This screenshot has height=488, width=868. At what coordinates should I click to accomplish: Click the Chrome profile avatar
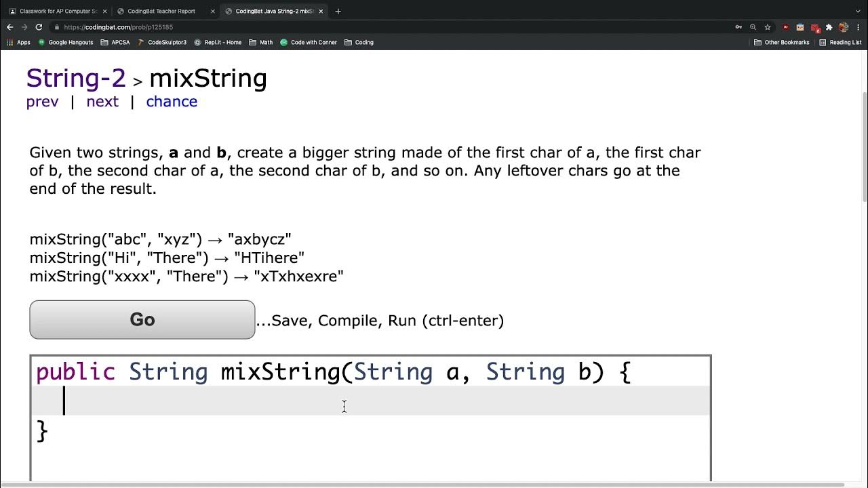click(844, 27)
